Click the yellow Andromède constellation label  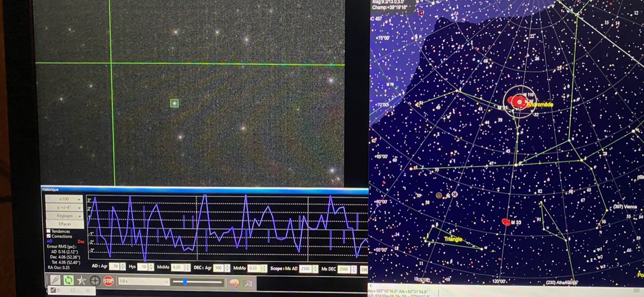click(540, 105)
